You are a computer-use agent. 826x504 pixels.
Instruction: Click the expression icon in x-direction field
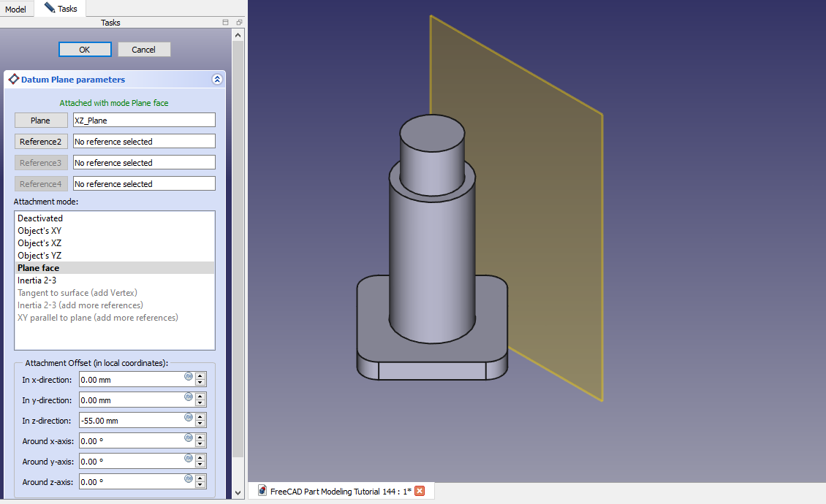[188, 377]
